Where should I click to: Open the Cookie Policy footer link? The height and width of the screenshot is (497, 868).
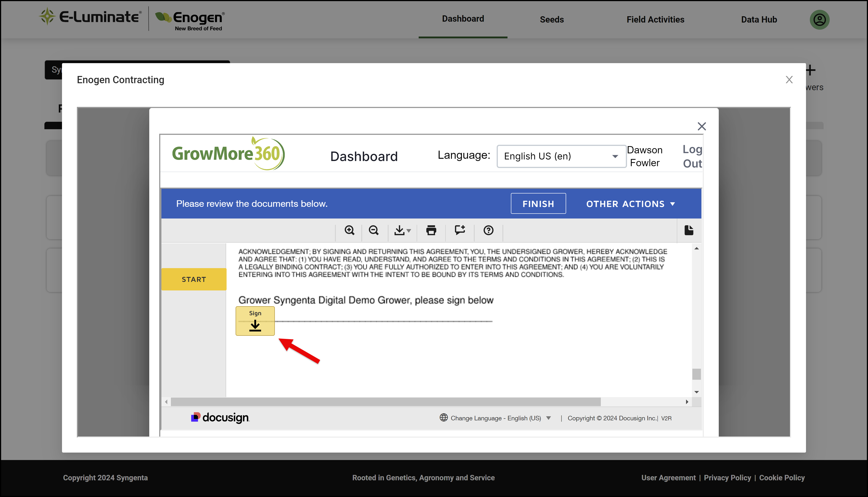pyautogui.click(x=782, y=478)
